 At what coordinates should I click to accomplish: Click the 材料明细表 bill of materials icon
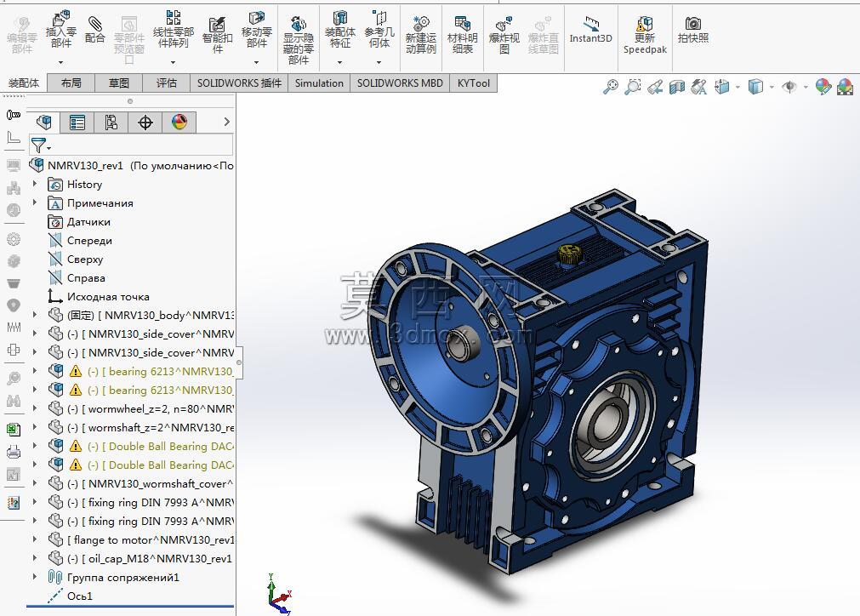click(x=463, y=36)
